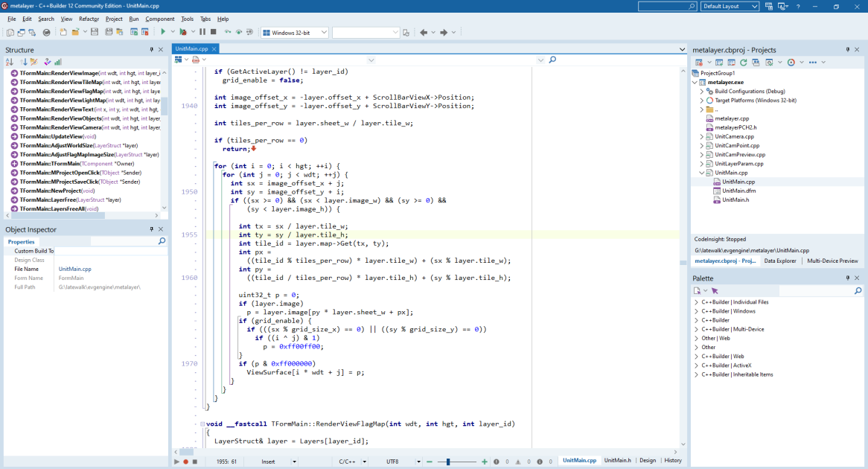Click the green Refresh icon in the Projects panel
This screenshot has height=469, width=868.
[x=744, y=62]
